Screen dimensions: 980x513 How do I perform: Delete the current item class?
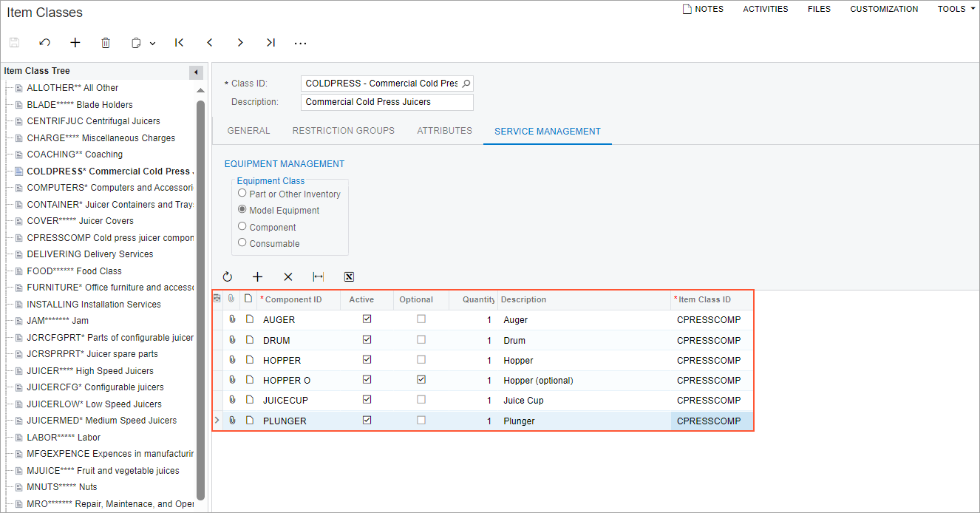106,43
